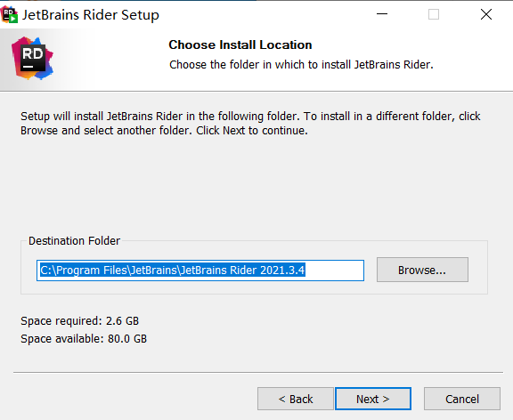513x420 pixels.
Task: Click the 'JetBrains Rider Setup' window title
Action: (91, 15)
